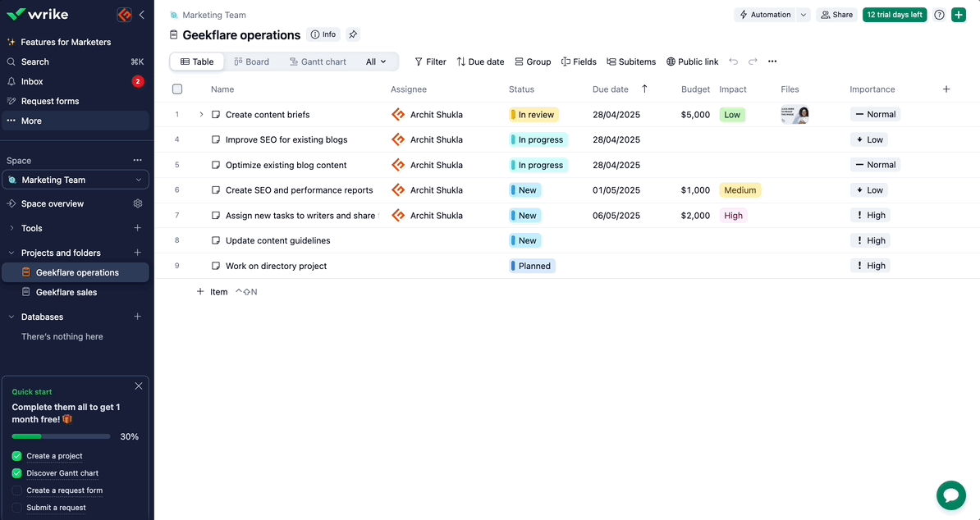Click the Share button
Viewport: 980px width, 520px height.
point(836,15)
